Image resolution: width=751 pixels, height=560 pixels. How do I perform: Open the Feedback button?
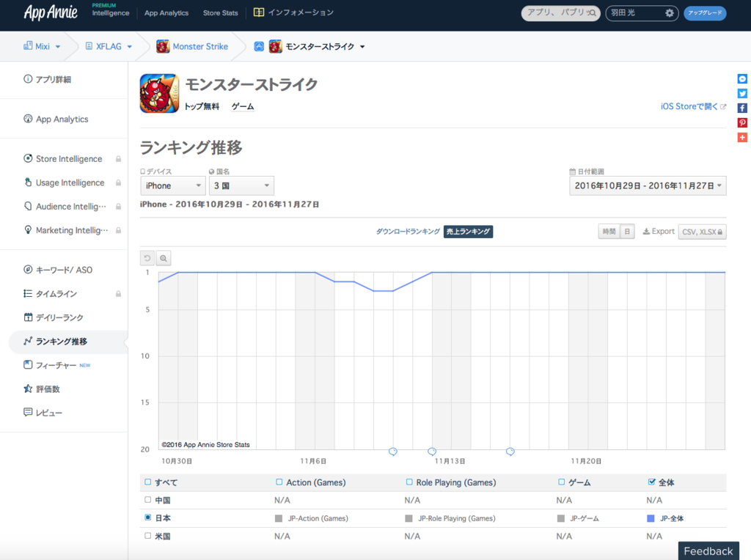tap(708, 551)
